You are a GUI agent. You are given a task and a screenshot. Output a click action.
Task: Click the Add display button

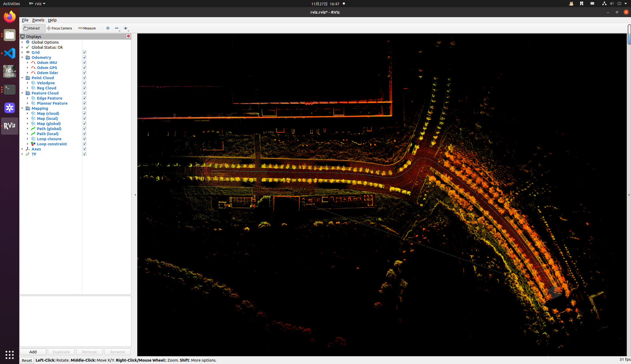pyautogui.click(x=33, y=352)
